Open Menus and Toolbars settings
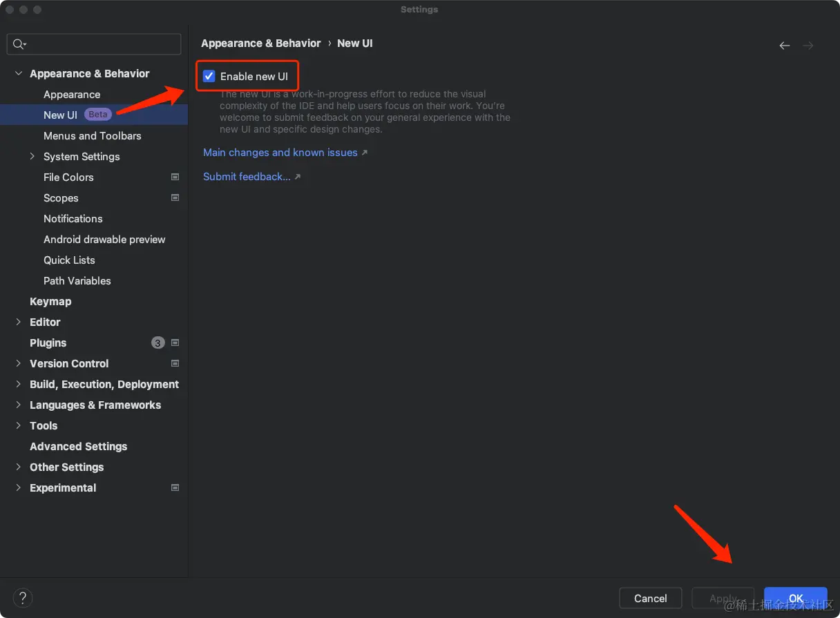The width and height of the screenshot is (840, 618). click(93, 136)
